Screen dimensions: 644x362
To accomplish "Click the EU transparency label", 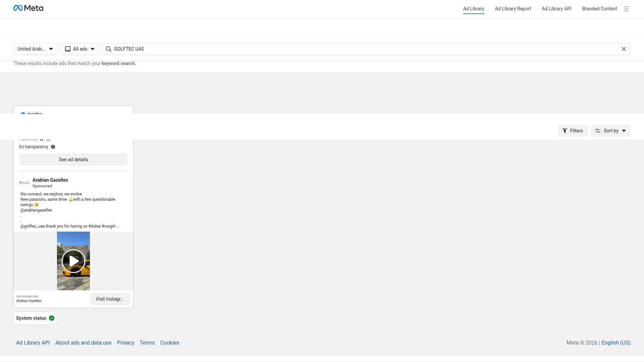I will tap(34, 147).
